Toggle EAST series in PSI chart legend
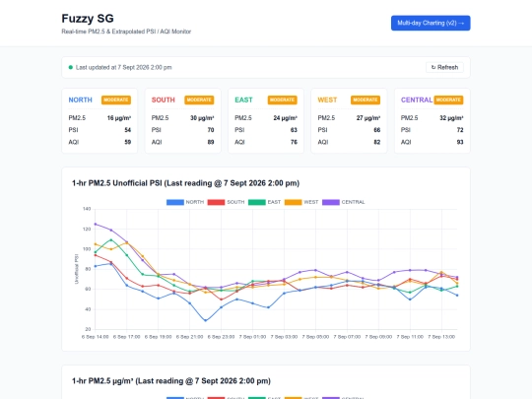 [265, 202]
